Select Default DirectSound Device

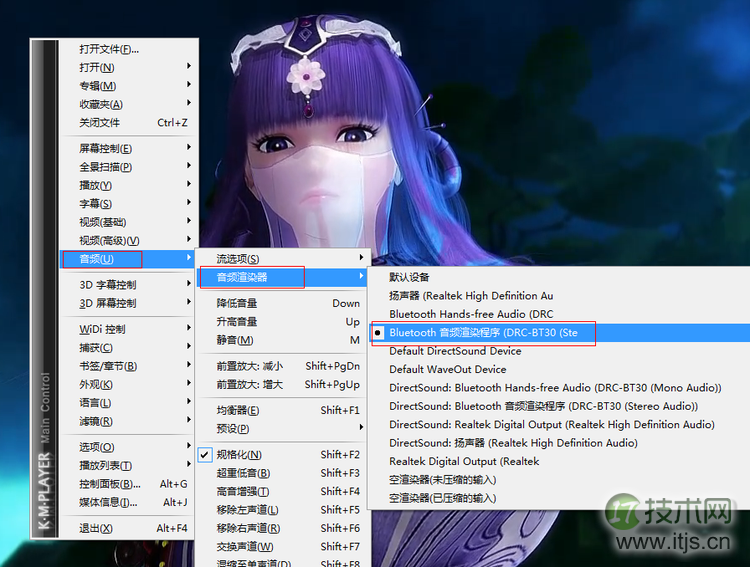560,351
